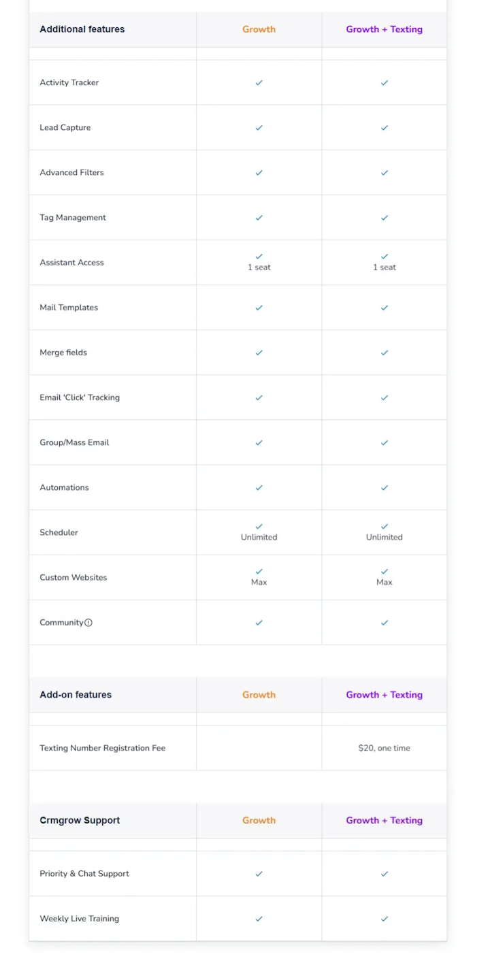The width and height of the screenshot is (488, 980).
Task: Click the Texting Number Registration Fee label
Action: 102,748
